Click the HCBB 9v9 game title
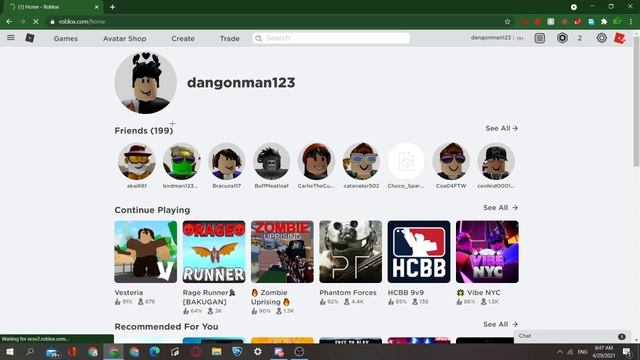The width and height of the screenshot is (640, 360). pyautogui.click(x=406, y=293)
